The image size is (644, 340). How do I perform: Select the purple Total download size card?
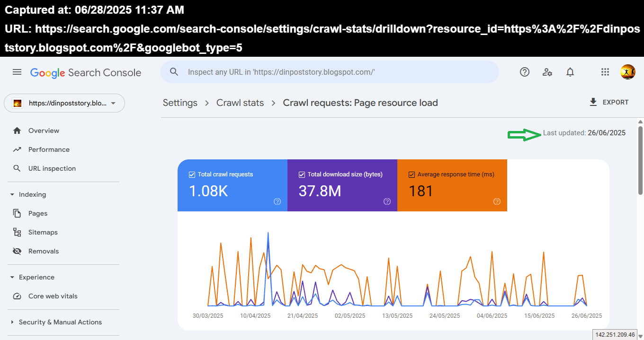[342, 185]
